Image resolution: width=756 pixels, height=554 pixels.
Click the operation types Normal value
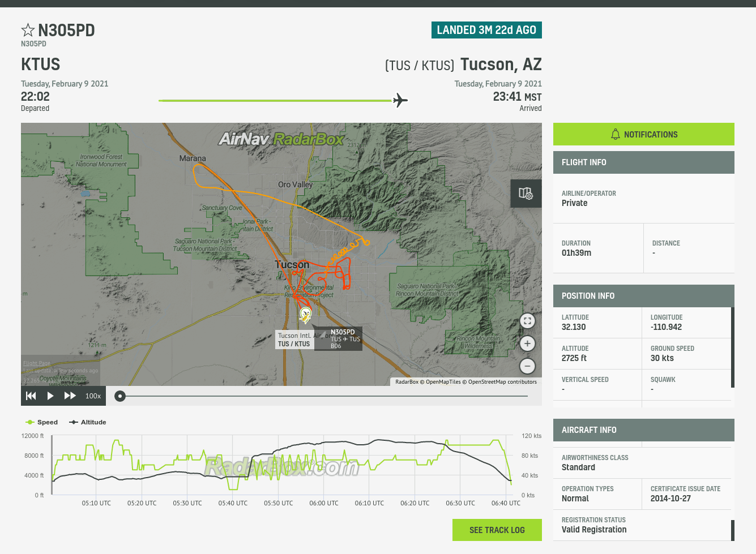(575, 499)
